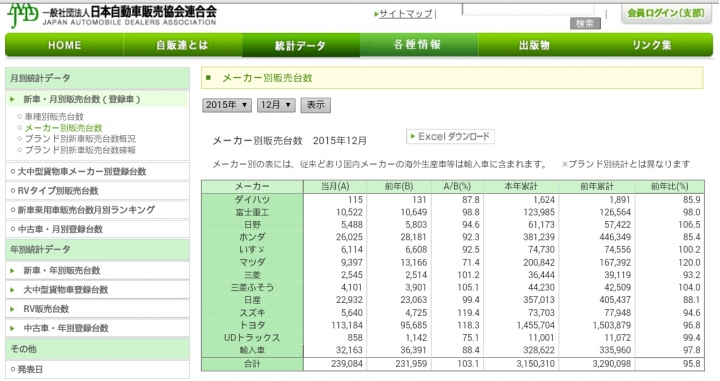Select the 統計データ navigation tab
720x381 pixels.
click(x=300, y=45)
